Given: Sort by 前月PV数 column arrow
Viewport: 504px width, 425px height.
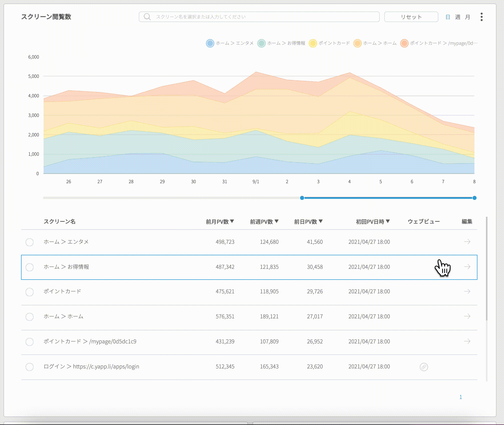Looking at the screenshot, I should coord(232,221).
